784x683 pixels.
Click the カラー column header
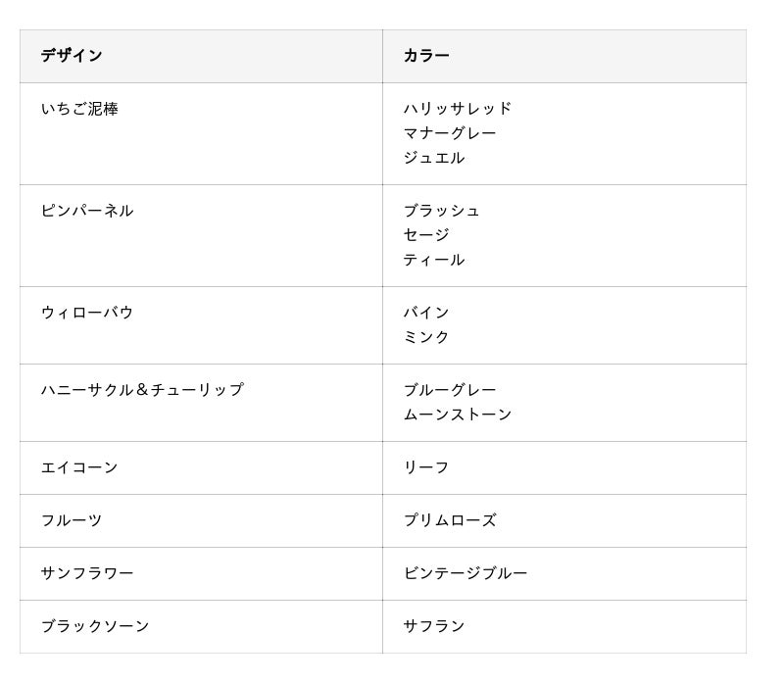(x=426, y=56)
